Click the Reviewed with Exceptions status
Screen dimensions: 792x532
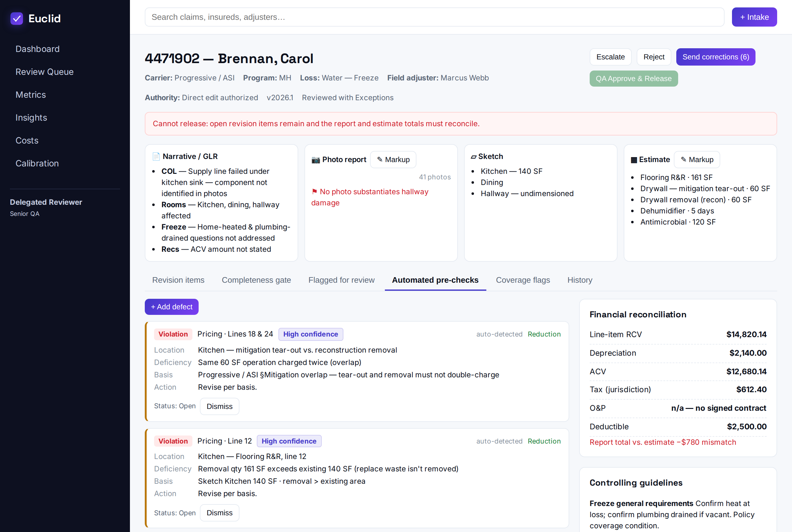pos(347,98)
